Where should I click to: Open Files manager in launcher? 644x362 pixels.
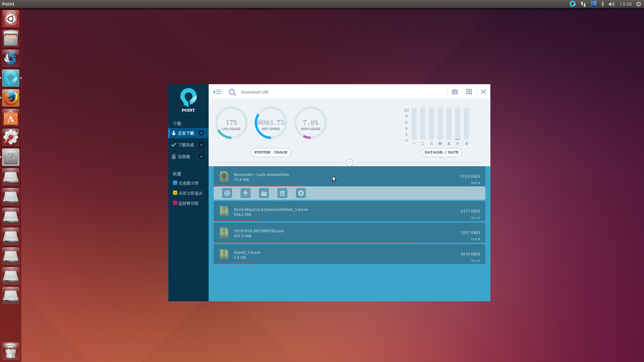coord(11,39)
